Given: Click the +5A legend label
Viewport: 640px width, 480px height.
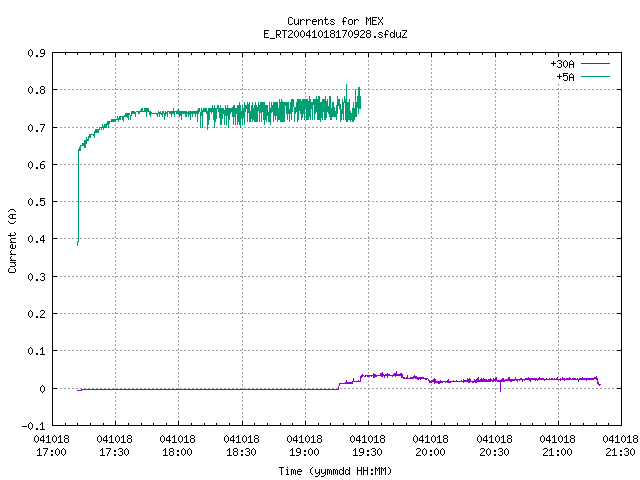Looking at the screenshot, I should (x=565, y=77).
